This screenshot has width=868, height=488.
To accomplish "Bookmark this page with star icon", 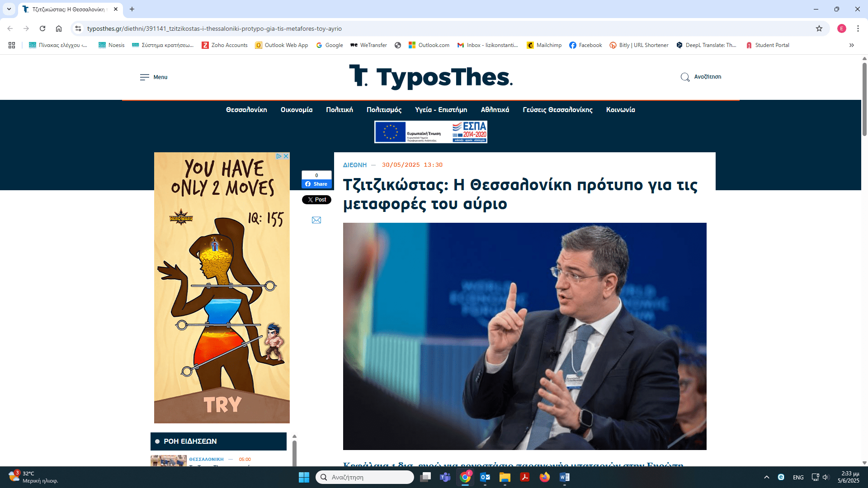I will pos(819,28).
